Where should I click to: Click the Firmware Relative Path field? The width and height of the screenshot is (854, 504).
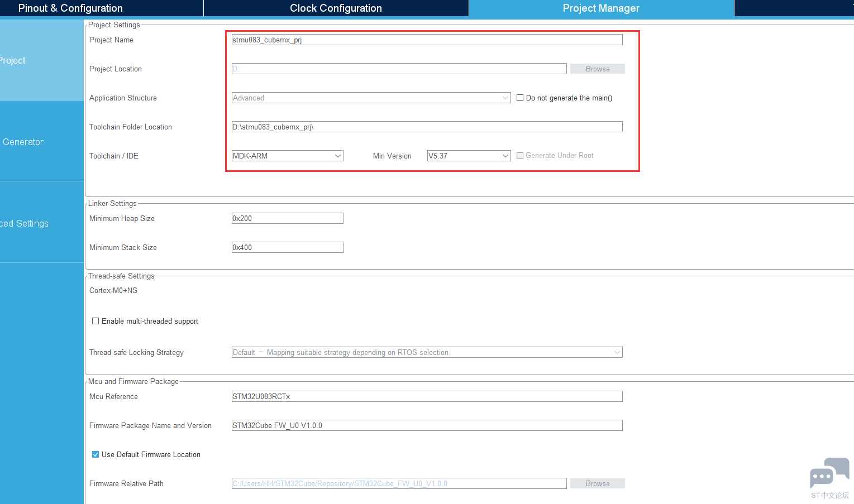point(399,483)
